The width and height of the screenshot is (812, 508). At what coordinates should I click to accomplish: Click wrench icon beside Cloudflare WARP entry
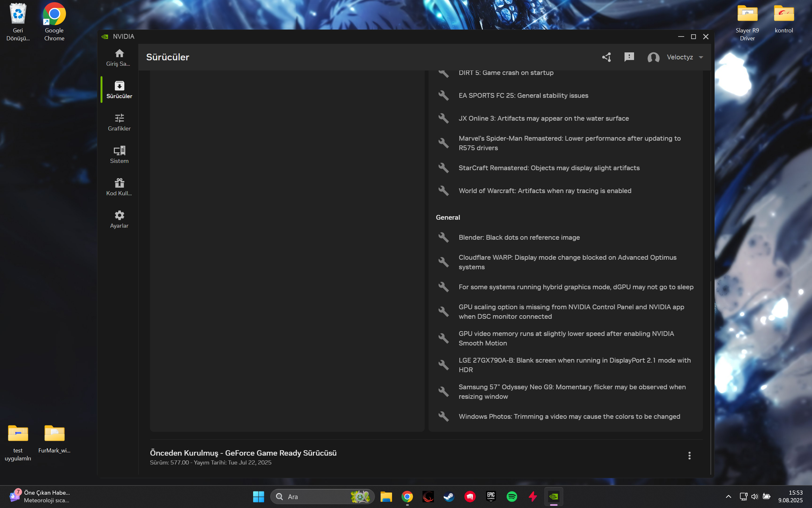coord(443,262)
